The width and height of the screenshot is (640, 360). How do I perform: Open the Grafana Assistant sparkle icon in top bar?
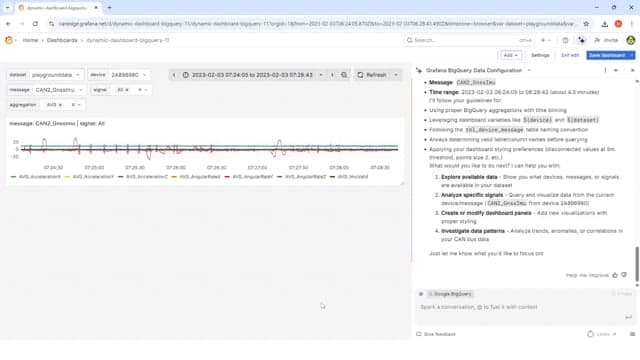tap(581, 40)
